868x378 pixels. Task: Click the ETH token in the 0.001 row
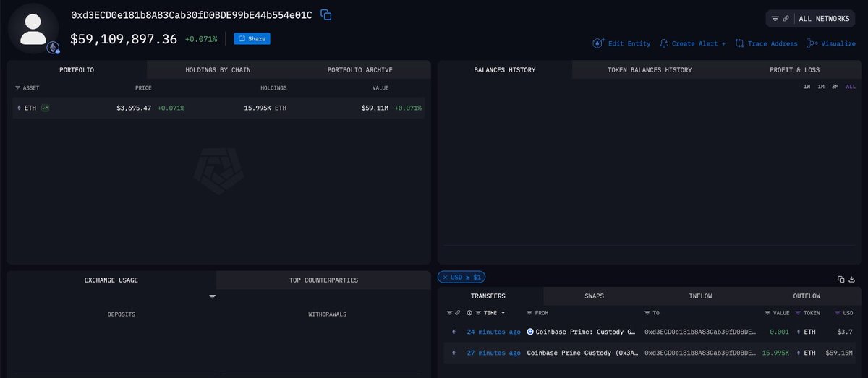click(808, 332)
